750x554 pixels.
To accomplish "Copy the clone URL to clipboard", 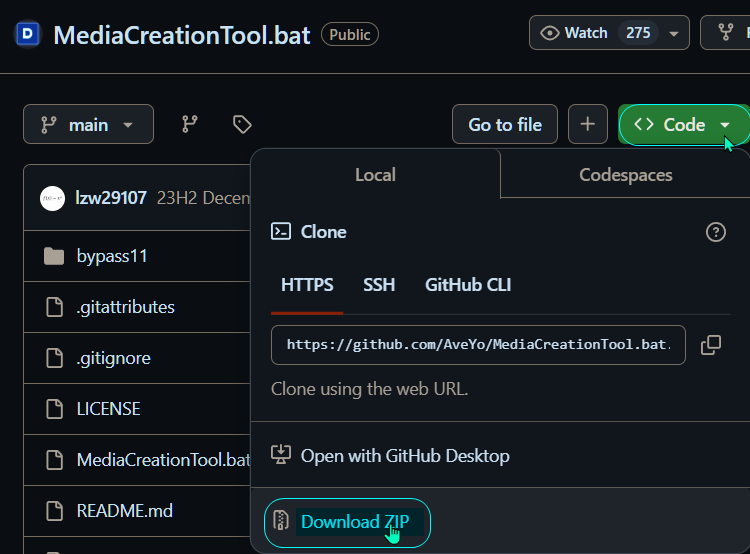I will (x=711, y=345).
